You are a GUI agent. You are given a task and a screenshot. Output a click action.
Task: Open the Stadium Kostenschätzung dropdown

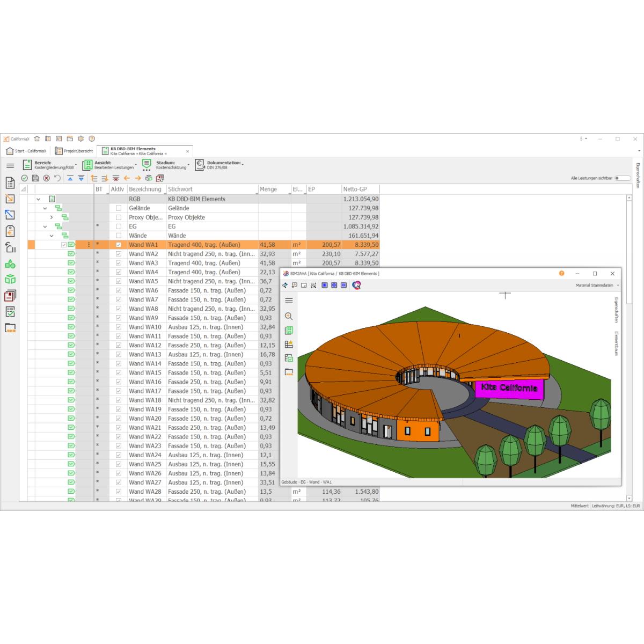pyautogui.click(x=165, y=165)
